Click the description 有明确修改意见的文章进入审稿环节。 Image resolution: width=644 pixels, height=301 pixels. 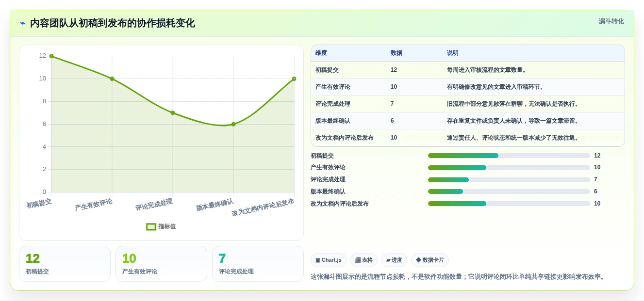495,87
